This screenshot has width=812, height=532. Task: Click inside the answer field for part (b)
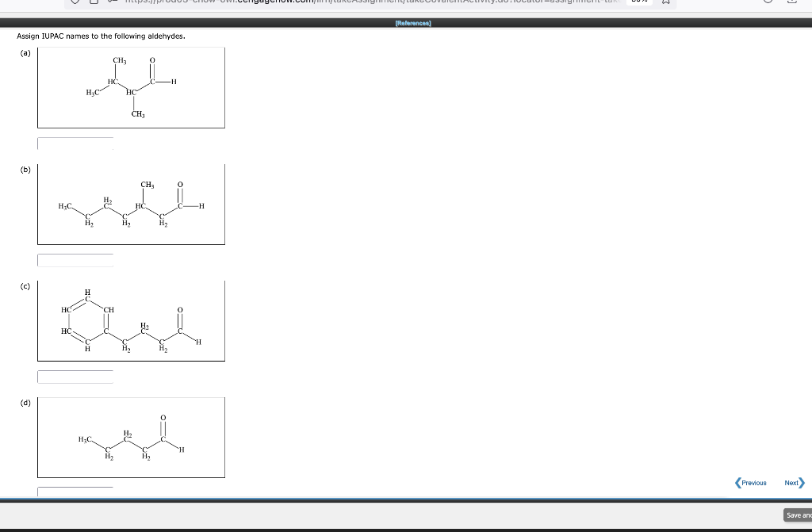click(75, 260)
